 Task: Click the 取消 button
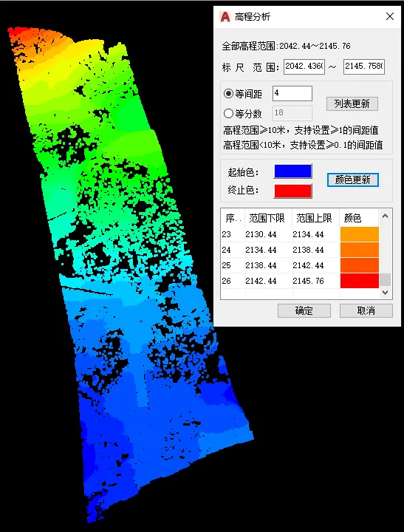[x=366, y=310]
